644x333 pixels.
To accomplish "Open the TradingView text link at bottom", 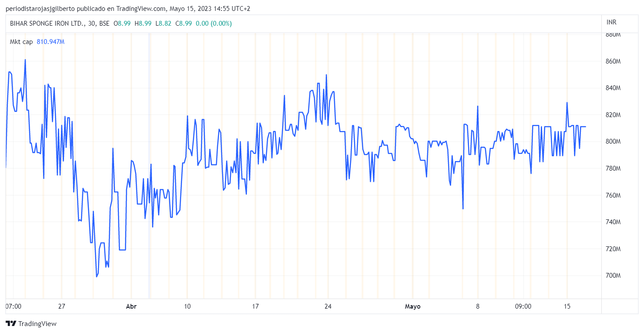I will tap(37, 323).
